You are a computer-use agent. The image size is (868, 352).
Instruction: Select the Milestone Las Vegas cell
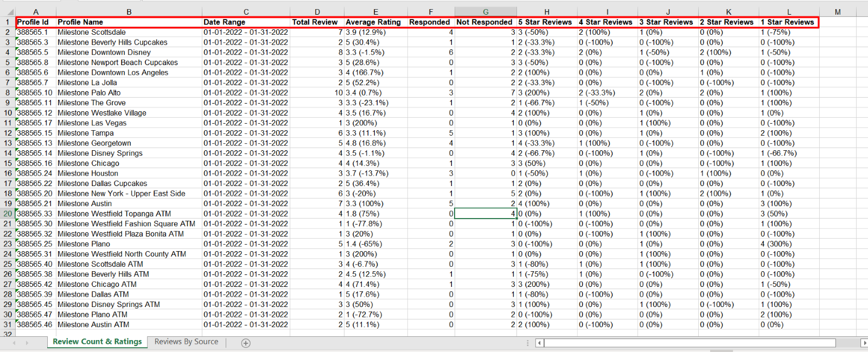pos(129,123)
